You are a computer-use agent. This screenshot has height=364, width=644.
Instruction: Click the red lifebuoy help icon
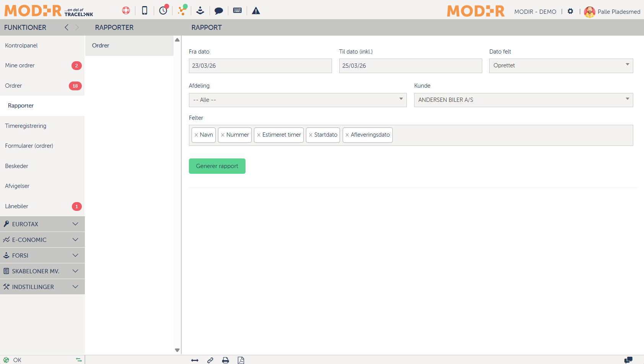click(x=126, y=11)
